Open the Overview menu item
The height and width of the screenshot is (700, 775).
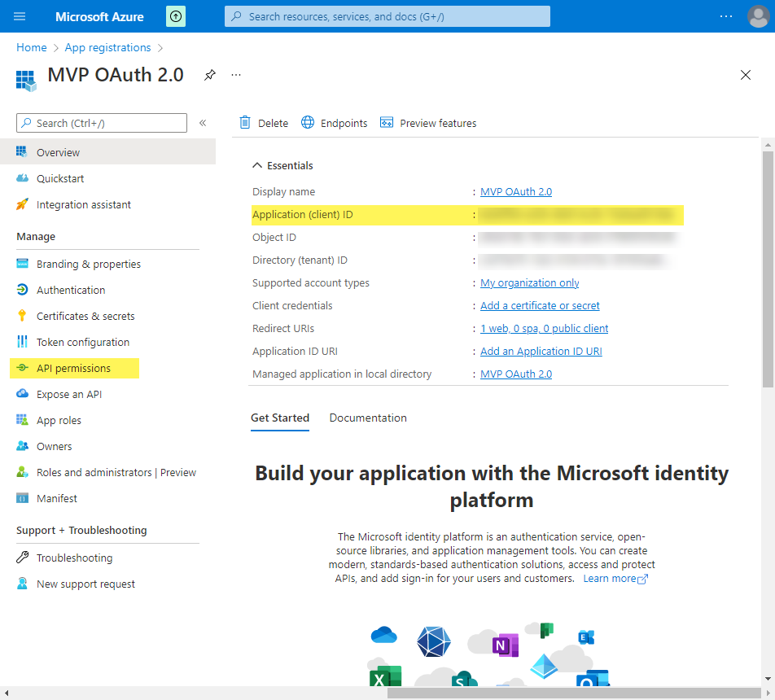(x=107, y=151)
